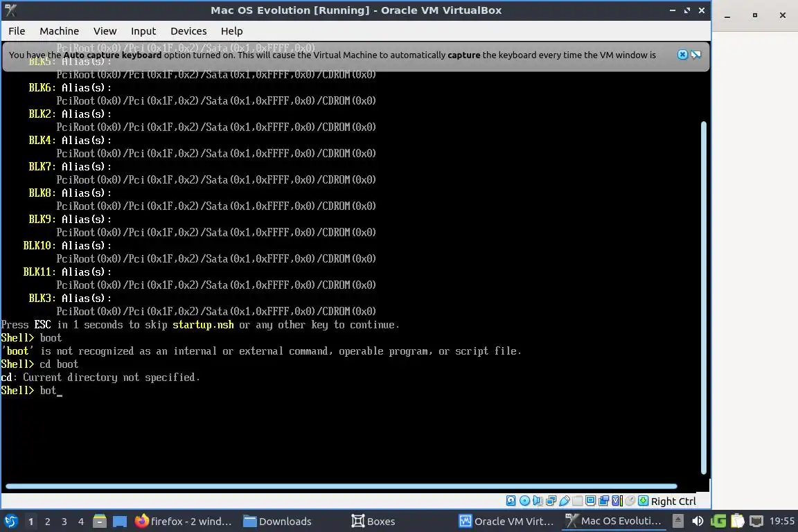Click the 19:55 clock
Viewport: 798px width, 532px height.
tap(781, 521)
